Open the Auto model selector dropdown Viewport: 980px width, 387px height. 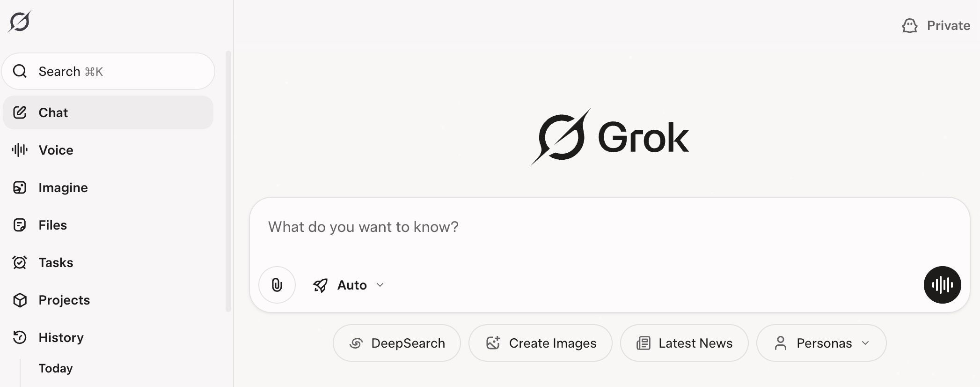[348, 285]
